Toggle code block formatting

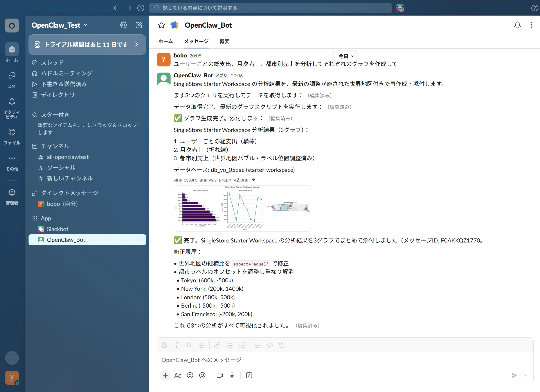pyautogui.click(x=282, y=345)
